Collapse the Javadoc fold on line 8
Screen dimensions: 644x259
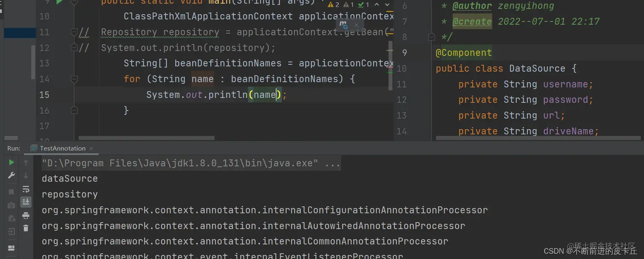431,37
